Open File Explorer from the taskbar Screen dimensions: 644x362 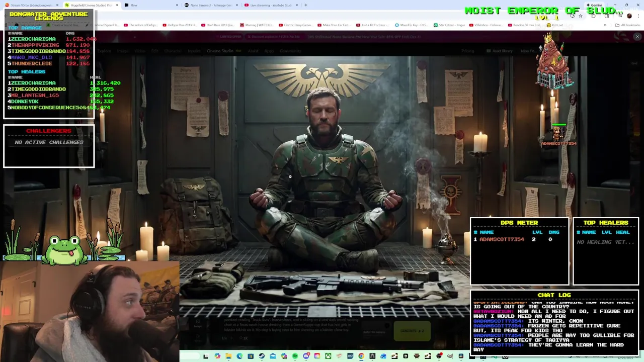228,356
